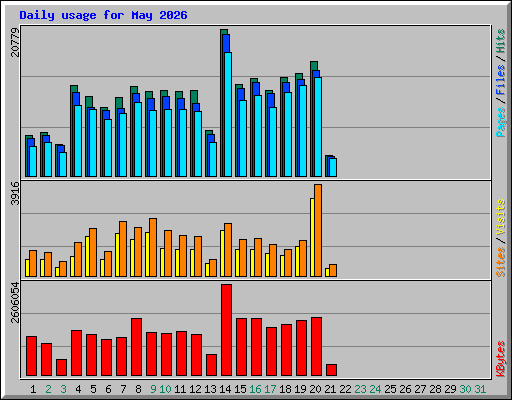Click the red KBytes bar for day 3
The image size is (512, 400).
61,367
